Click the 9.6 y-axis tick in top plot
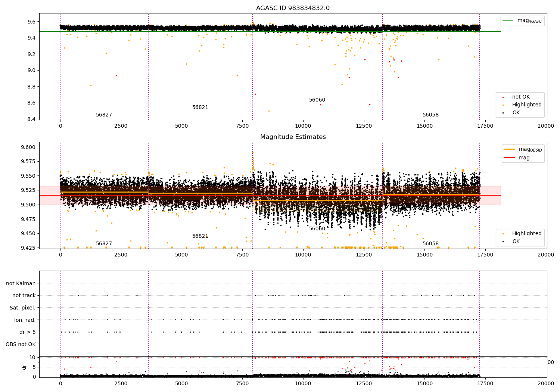This screenshot has width=560, height=392. [31, 22]
